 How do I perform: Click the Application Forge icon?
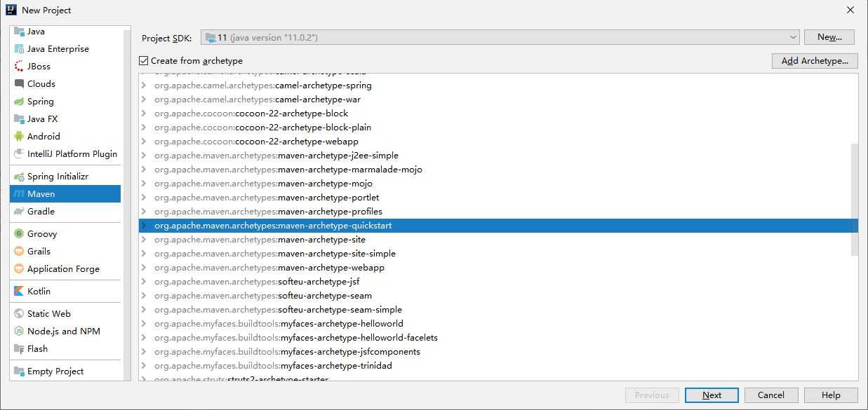tap(19, 269)
